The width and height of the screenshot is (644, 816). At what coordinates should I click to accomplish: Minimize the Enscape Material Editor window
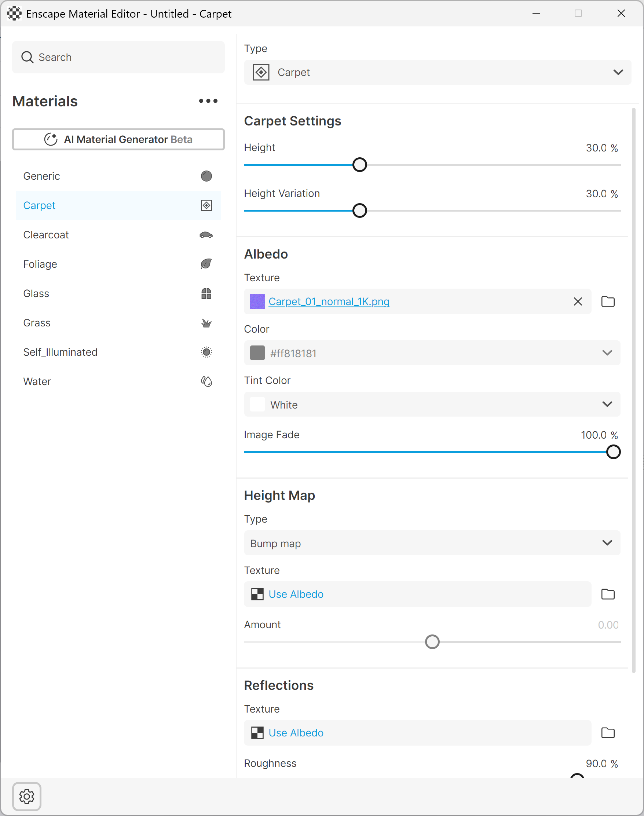[536, 14]
